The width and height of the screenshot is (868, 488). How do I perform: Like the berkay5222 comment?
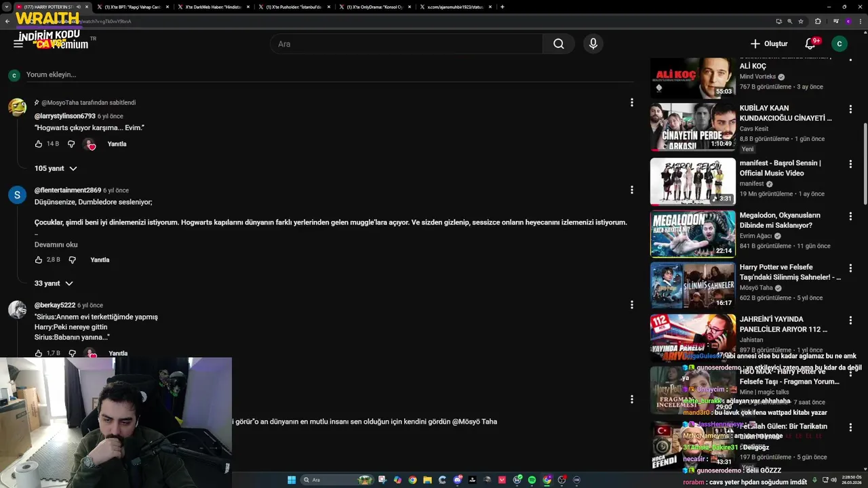click(x=39, y=353)
